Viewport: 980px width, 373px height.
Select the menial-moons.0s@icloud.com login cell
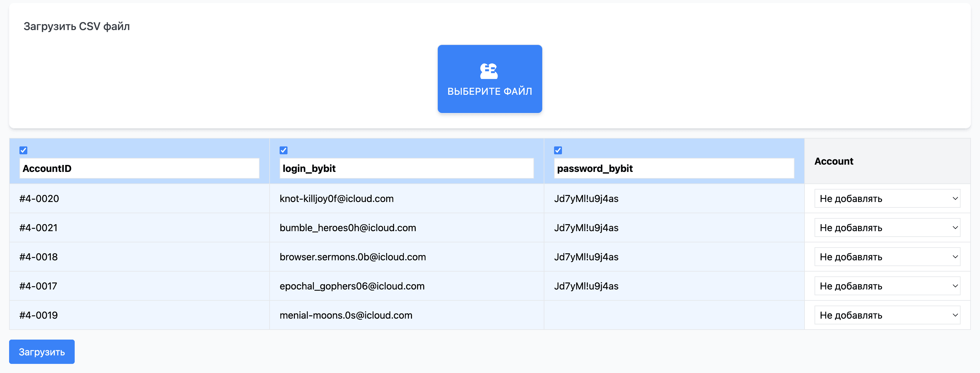(345, 315)
